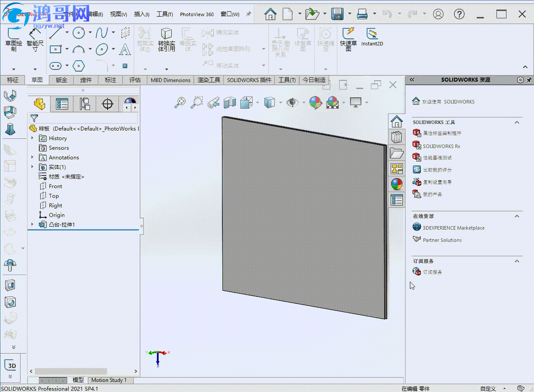Expand the Annotations tree node

click(x=32, y=158)
